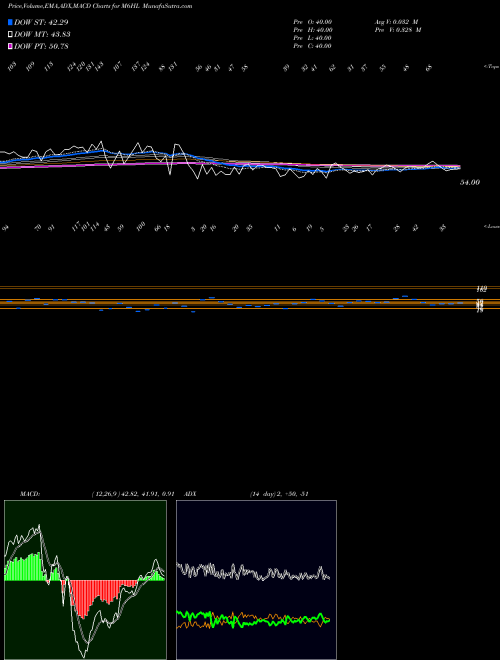The height and width of the screenshot is (660, 500).
Task: Click the 54.00 price axis label
Action: (470, 182)
